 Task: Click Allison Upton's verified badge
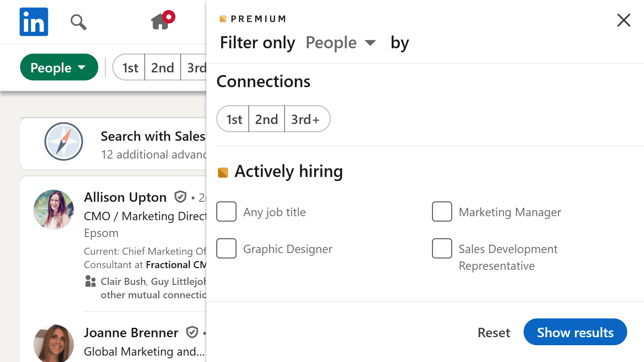tap(180, 197)
